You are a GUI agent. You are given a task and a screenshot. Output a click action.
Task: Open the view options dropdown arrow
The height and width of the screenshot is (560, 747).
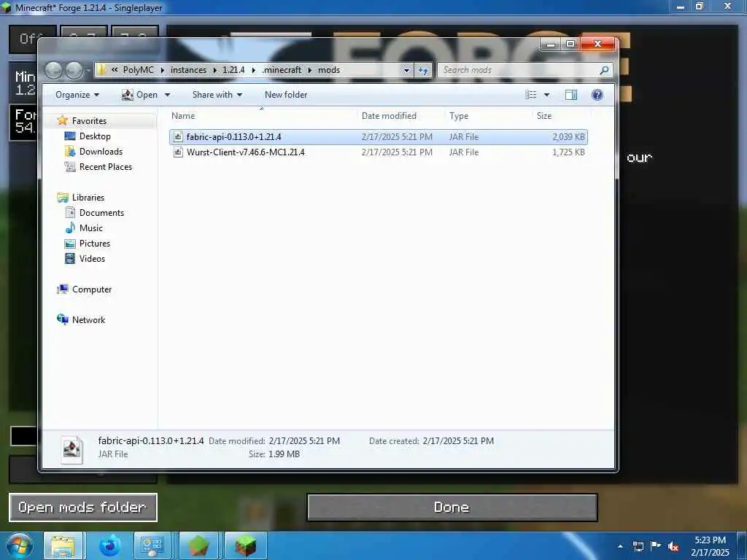(x=547, y=95)
